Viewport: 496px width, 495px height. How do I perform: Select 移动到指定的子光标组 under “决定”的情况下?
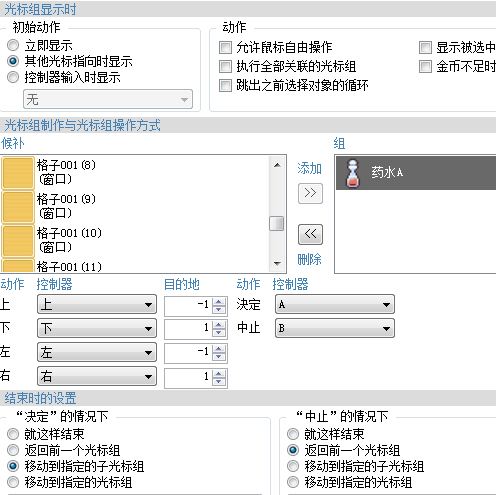coord(13,466)
